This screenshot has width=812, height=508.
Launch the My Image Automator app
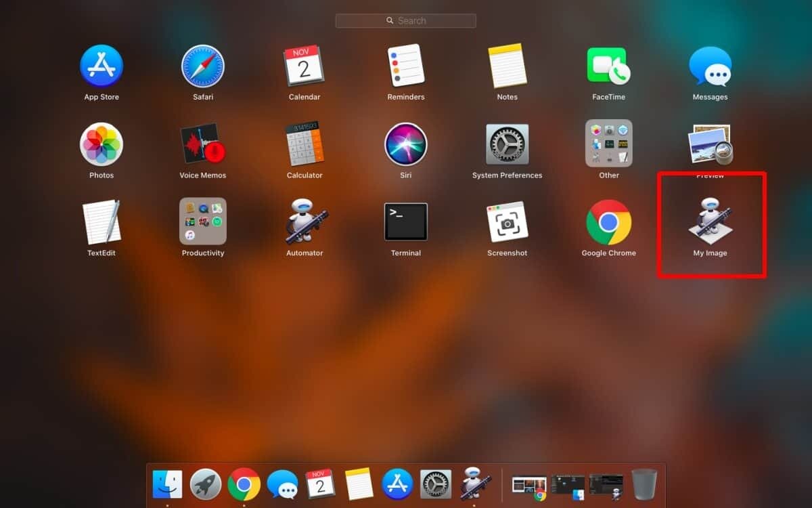click(x=710, y=221)
